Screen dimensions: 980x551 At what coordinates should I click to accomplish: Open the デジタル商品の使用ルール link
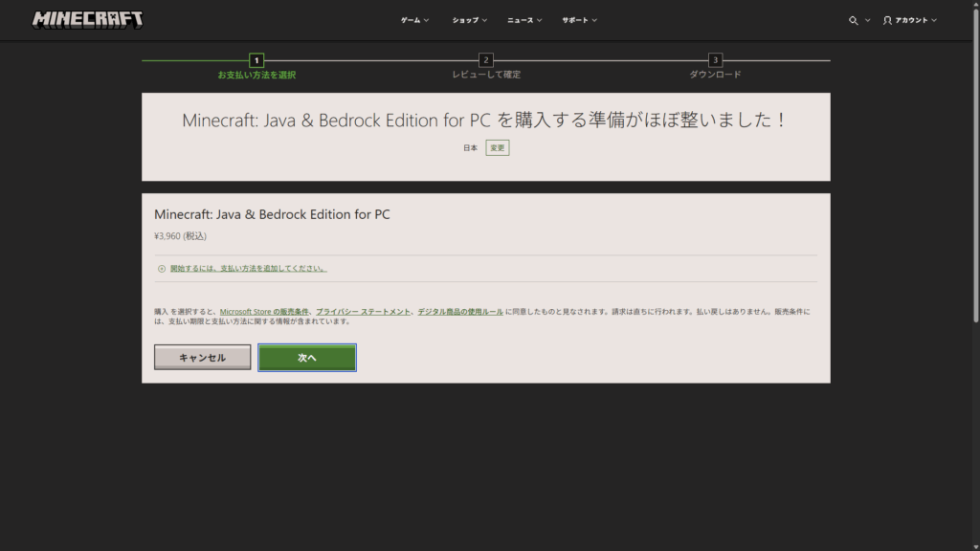point(460,312)
